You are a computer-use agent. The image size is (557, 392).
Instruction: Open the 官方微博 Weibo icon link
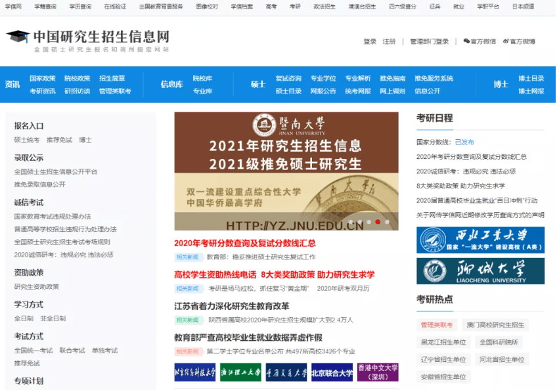point(519,41)
